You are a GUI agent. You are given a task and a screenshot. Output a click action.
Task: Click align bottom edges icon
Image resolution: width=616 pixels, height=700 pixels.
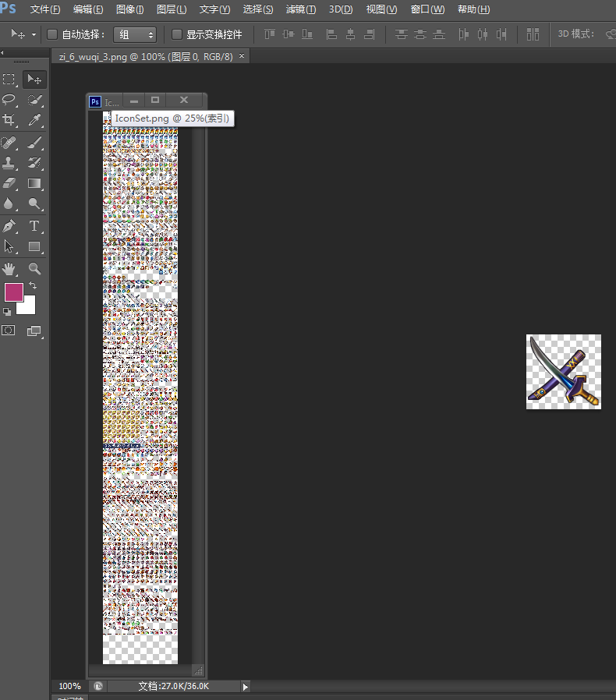point(307,34)
